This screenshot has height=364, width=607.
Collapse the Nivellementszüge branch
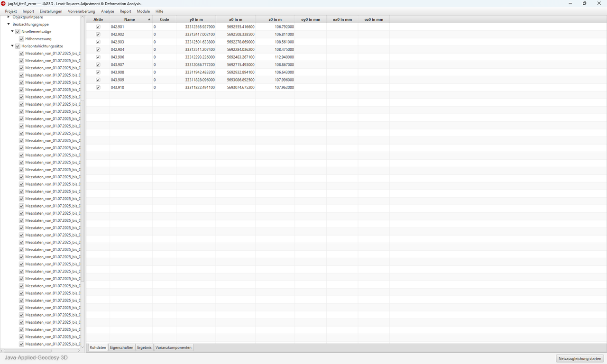point(12,32)
